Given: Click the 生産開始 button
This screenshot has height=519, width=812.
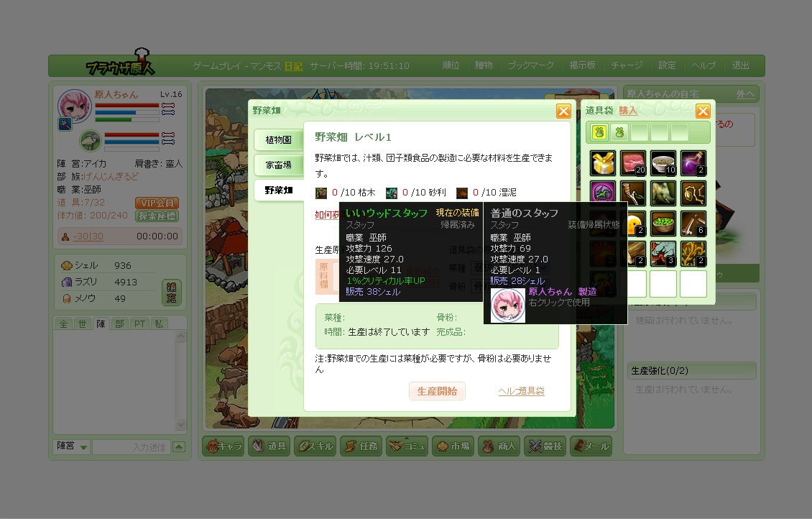Looking at the screenshot, I should coord(437,391).
